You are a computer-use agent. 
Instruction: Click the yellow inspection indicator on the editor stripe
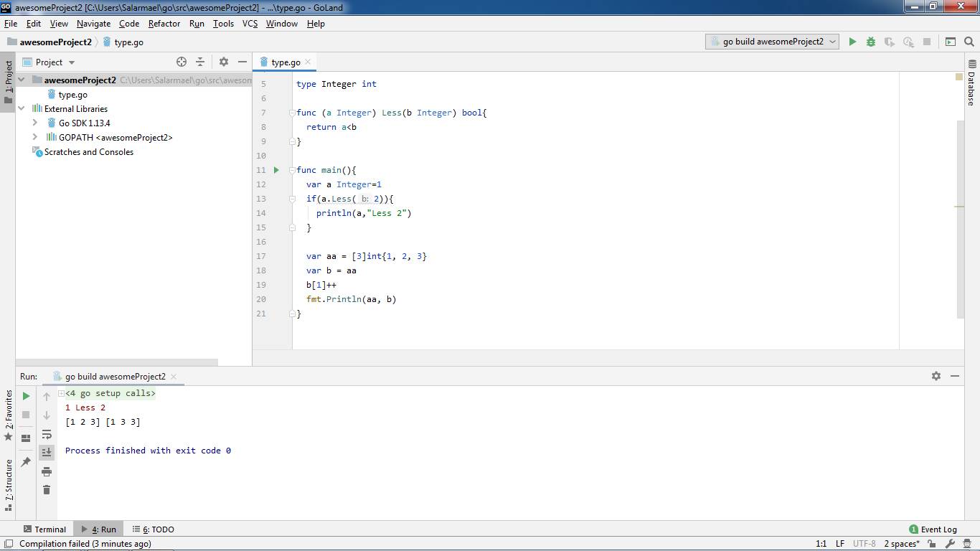point(959,77)
